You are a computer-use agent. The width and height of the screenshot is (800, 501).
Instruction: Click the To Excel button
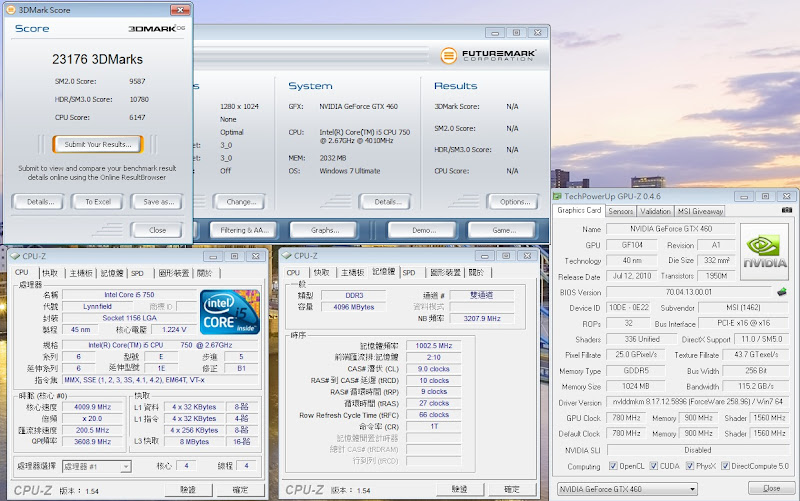97,201
